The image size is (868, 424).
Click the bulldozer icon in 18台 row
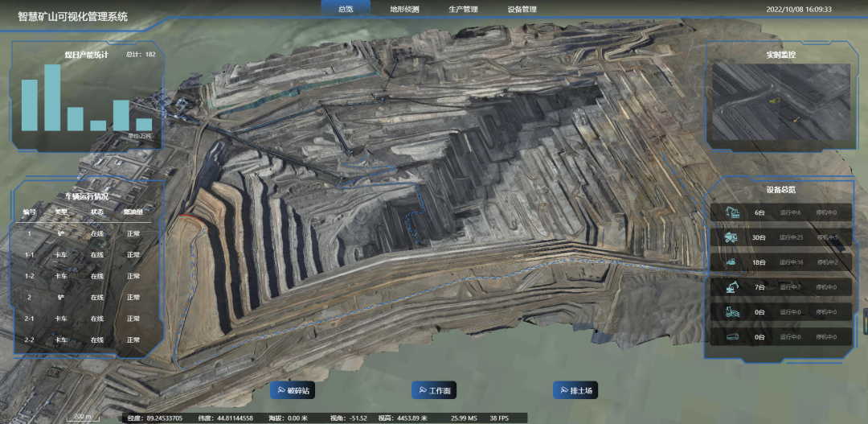pos(732,262)
